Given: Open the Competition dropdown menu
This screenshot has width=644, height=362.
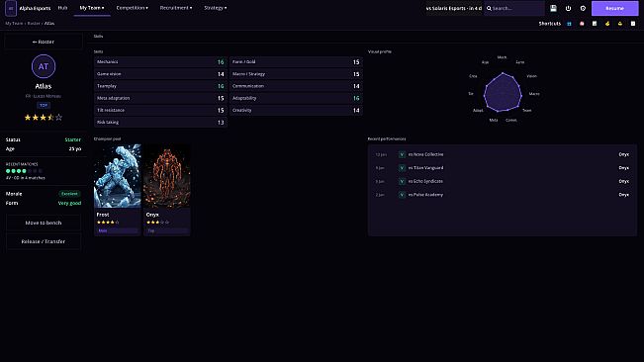Looking at the screenshot, I should tap(132, 8).
